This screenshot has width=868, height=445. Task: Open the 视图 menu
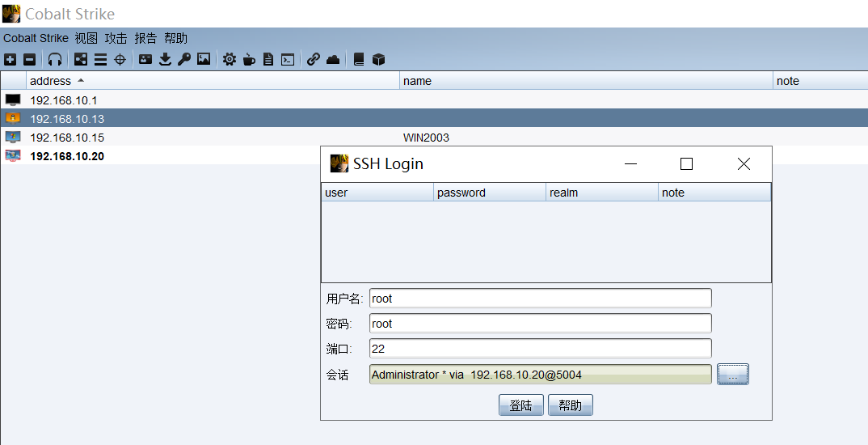tap(86, 38)
